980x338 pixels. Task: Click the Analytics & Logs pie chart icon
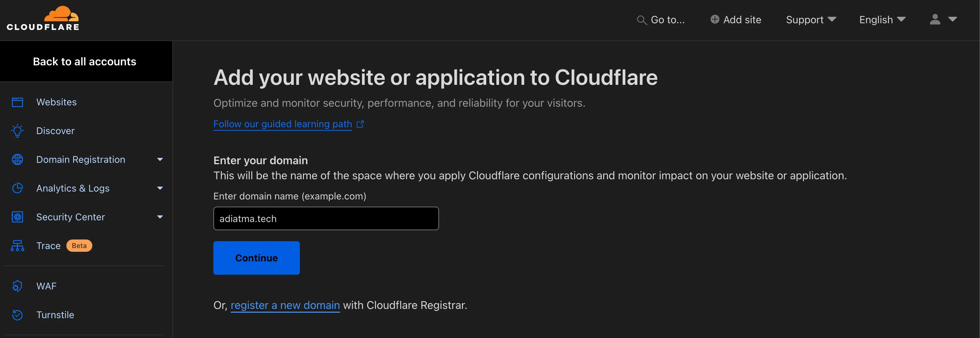pos(17,188)
